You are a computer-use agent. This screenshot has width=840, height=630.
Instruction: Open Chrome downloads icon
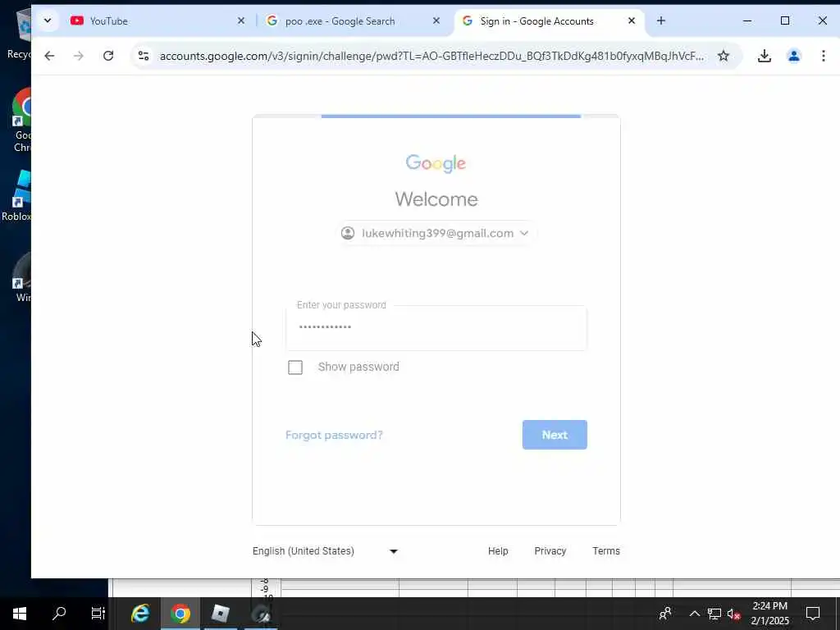tap(765, 56)
